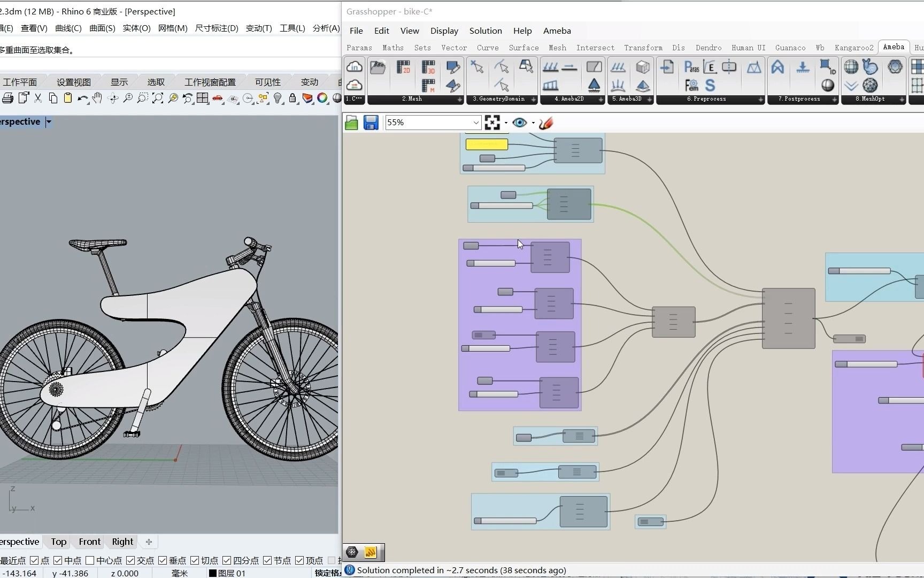
Task: Open the Solution menu in Grasshopper
Action: pos(485,31)
